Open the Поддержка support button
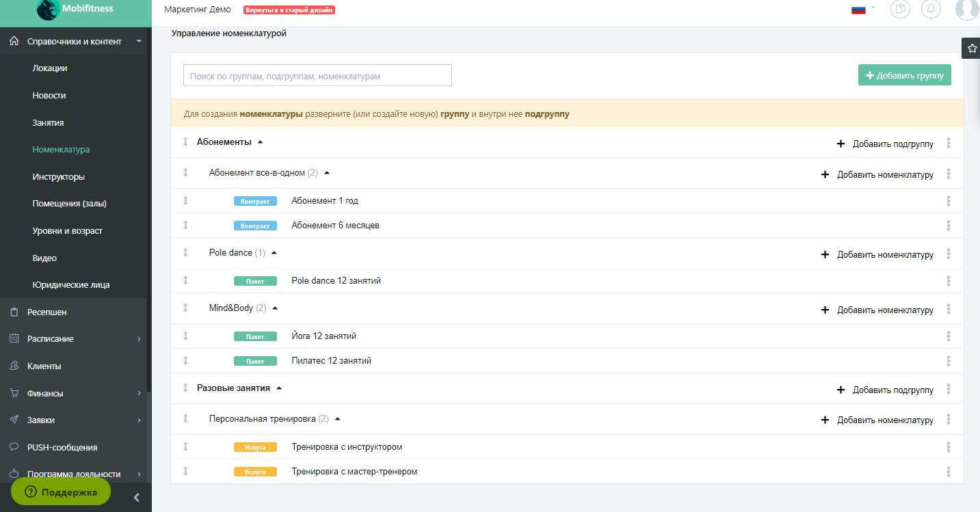Image resolution: width=980 pixels, height=512 pixels. click(x=61, y=491)
